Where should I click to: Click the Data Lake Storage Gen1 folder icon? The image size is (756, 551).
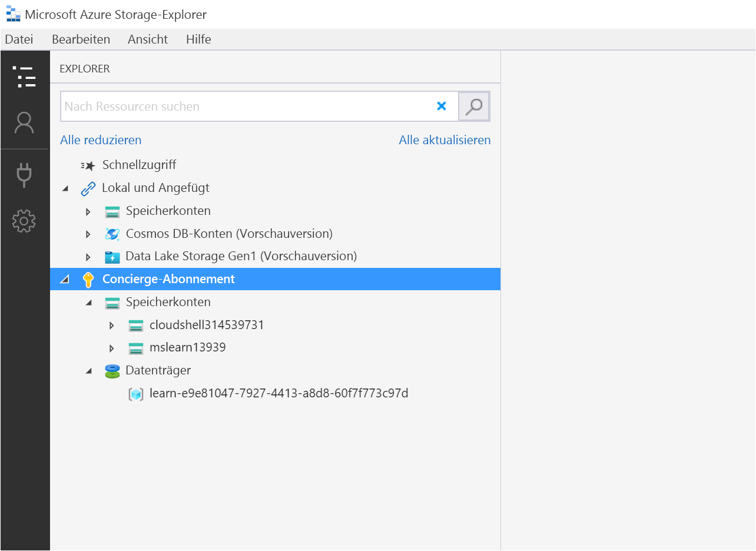click(x=112, y=257)
